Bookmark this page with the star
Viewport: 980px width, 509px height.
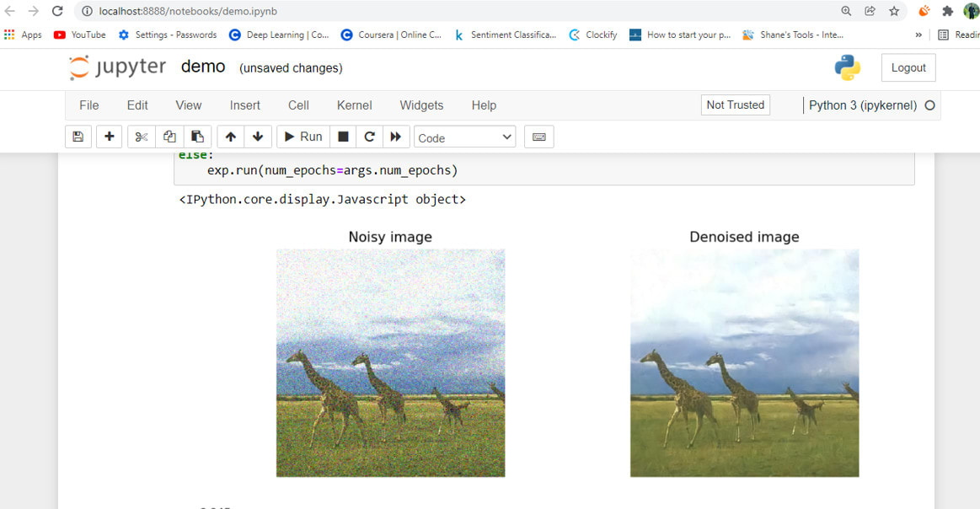(x=894, y=11)
